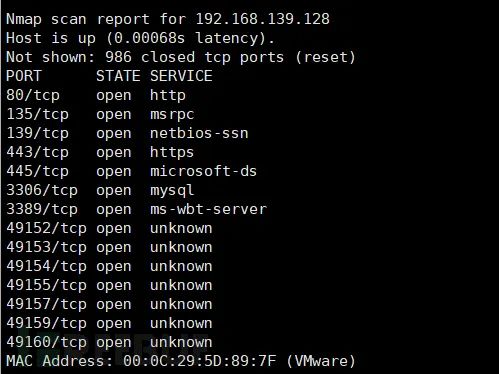Viewport: 499px width, 374px height.
Task: Click the https service text
Action: [x=172, y=152]
